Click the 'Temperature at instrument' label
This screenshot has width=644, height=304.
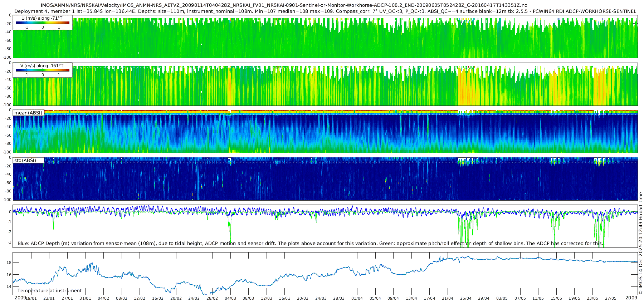(x=49, y=291)
